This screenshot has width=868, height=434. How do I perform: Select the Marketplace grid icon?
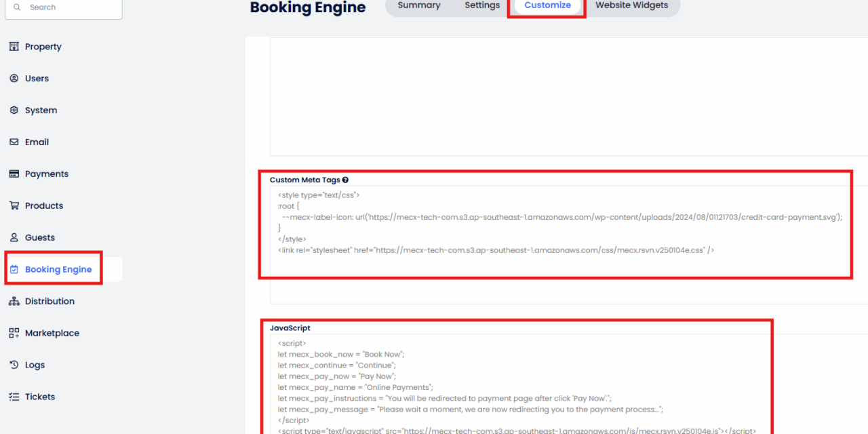14,333
